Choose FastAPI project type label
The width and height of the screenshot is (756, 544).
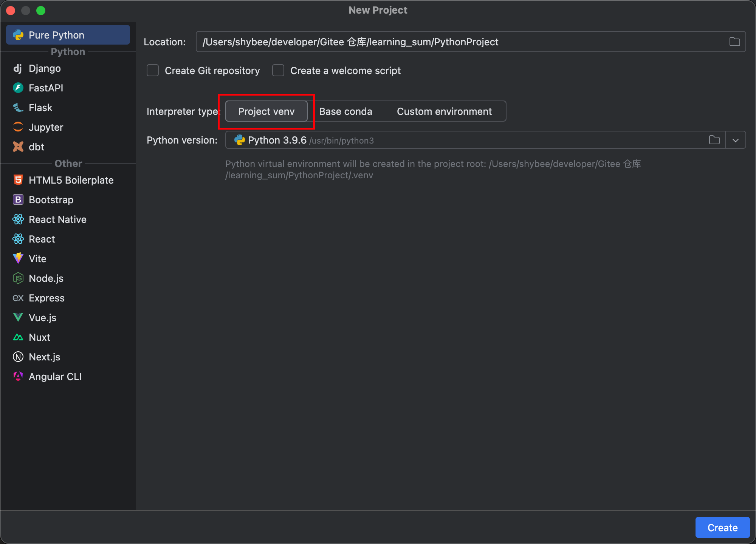point(46,88)
